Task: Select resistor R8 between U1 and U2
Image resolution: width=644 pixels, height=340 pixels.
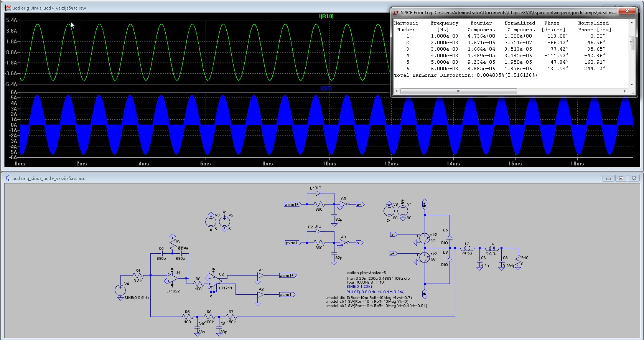Action: tap(198, 284)
